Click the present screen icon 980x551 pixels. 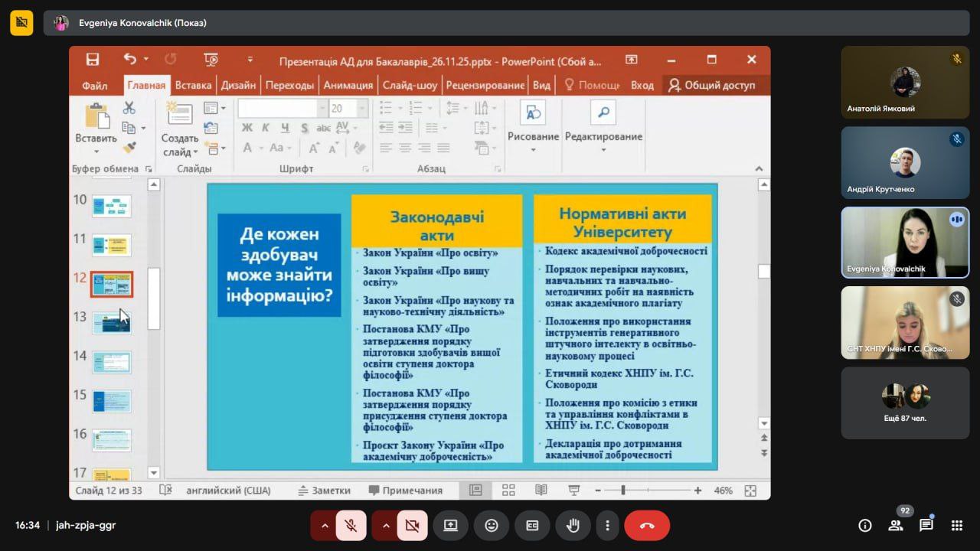[450, 526]
